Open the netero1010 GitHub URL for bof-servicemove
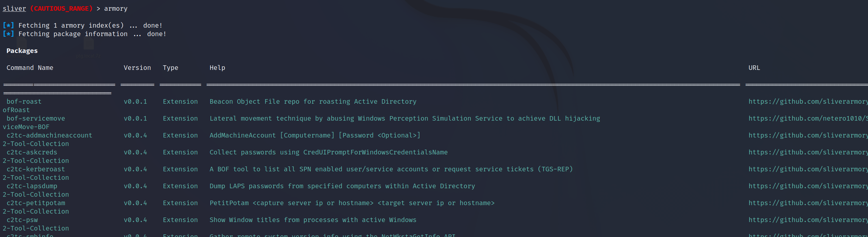The image size is (868, 237). pyautogui.click(x=808, y=118)
